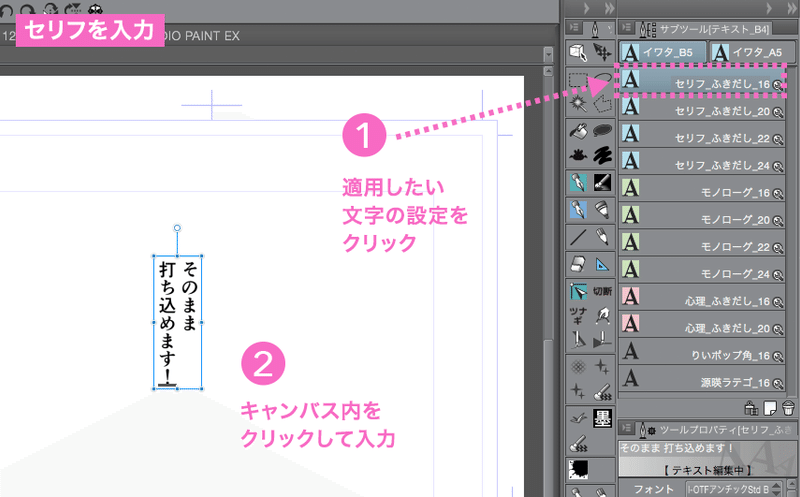Choose the pen nib tool with blue background
This screenshot has width=800, height=497.
(x=578, y=210)
